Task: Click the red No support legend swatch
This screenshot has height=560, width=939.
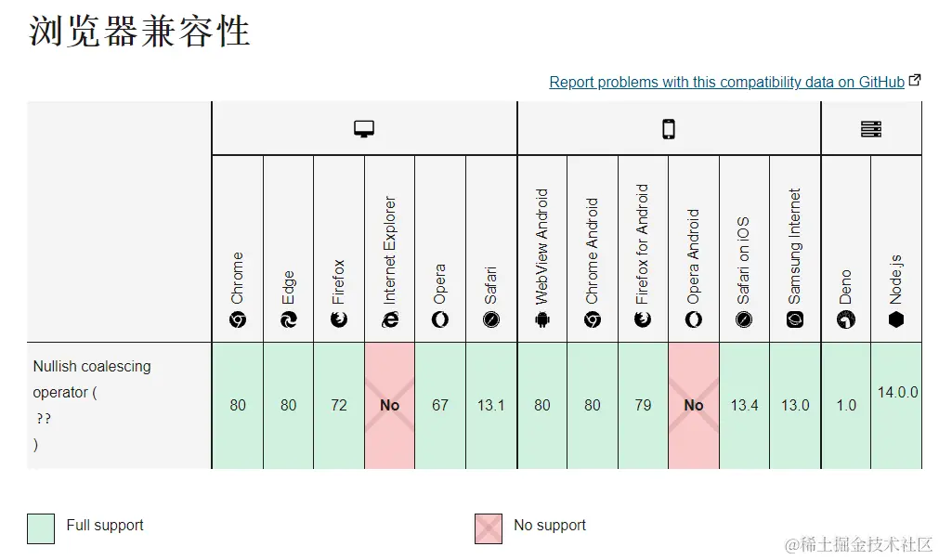Action: 488,528
